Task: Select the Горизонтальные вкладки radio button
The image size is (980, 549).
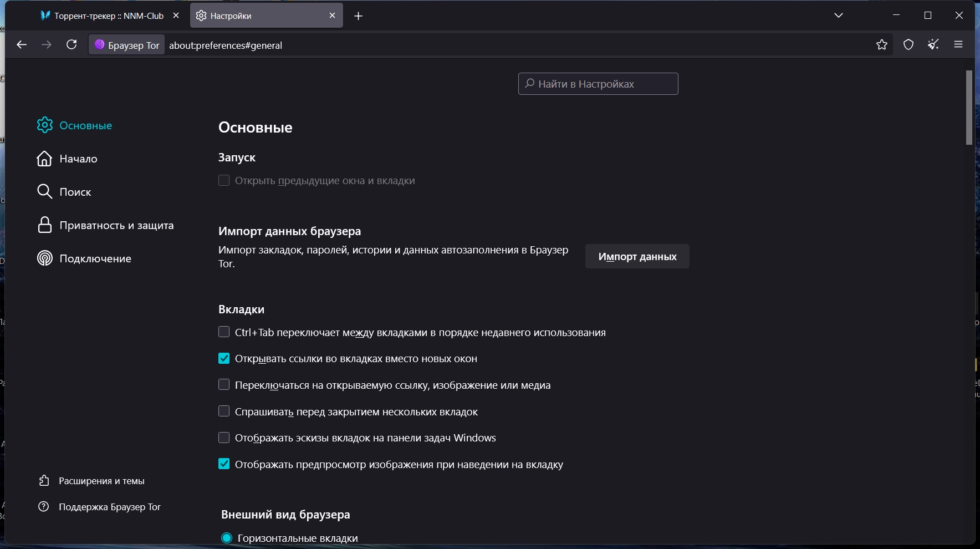Action: coord(227,538)
